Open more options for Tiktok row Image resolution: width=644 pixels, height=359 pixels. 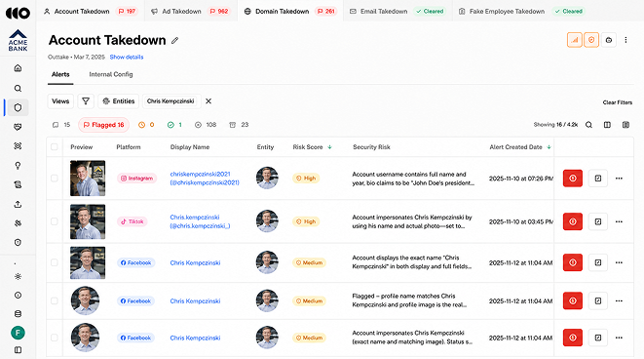coord(619,221)
